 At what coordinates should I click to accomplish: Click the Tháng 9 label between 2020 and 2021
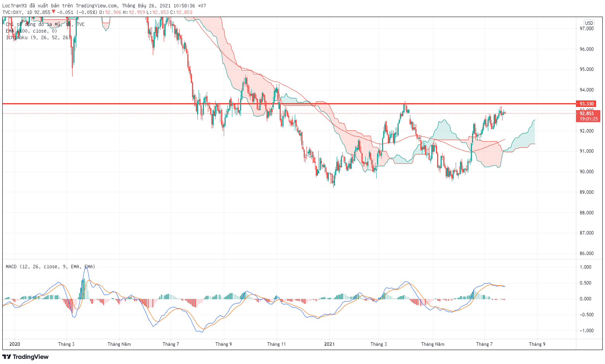point(224,344)
